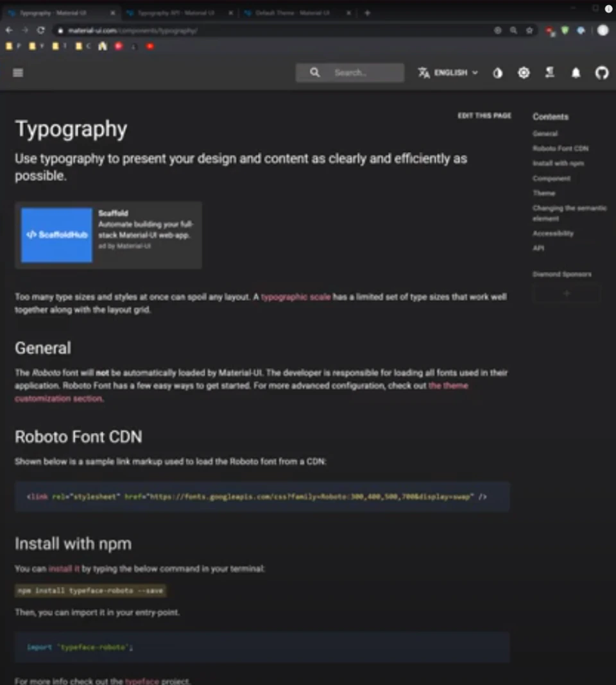
Task: Reload the page with browser refresh icon
Action: [x=40, y=30]
